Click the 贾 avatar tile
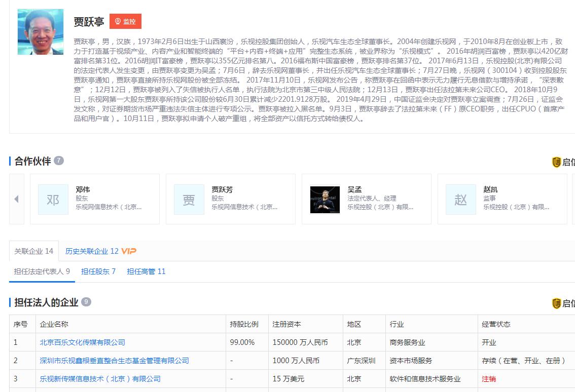 (x=189, y=200)
